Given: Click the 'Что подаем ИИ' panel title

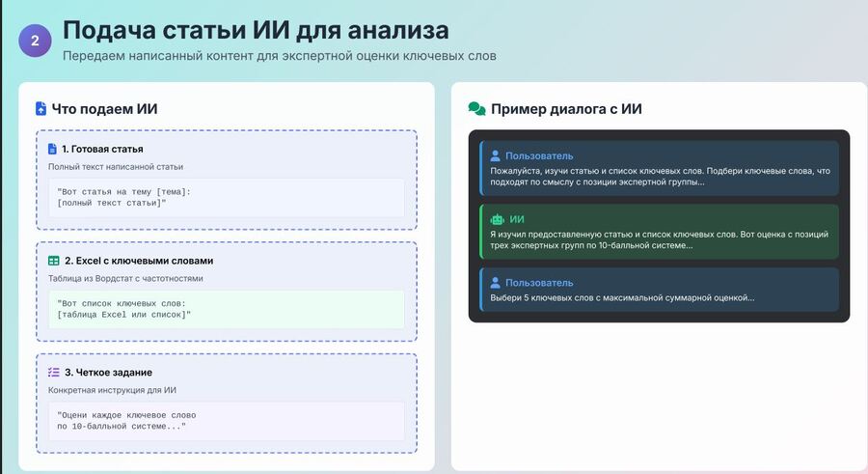Looking at the screenshot, I should [104, 109].
